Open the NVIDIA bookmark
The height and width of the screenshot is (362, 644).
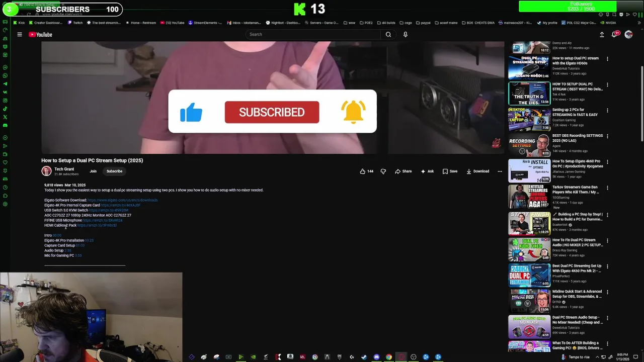(x=608, y=23)
